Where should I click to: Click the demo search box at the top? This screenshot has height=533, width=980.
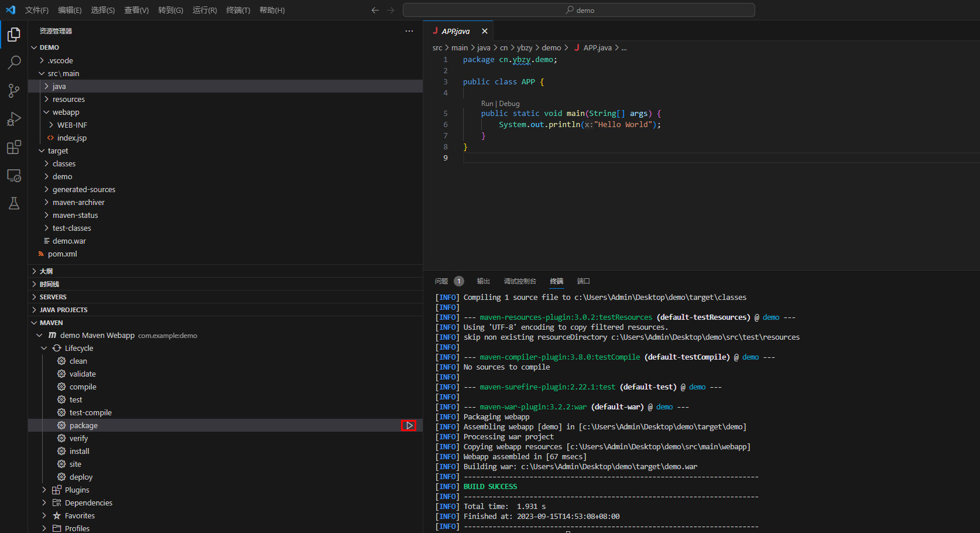(x=578, y=10)
